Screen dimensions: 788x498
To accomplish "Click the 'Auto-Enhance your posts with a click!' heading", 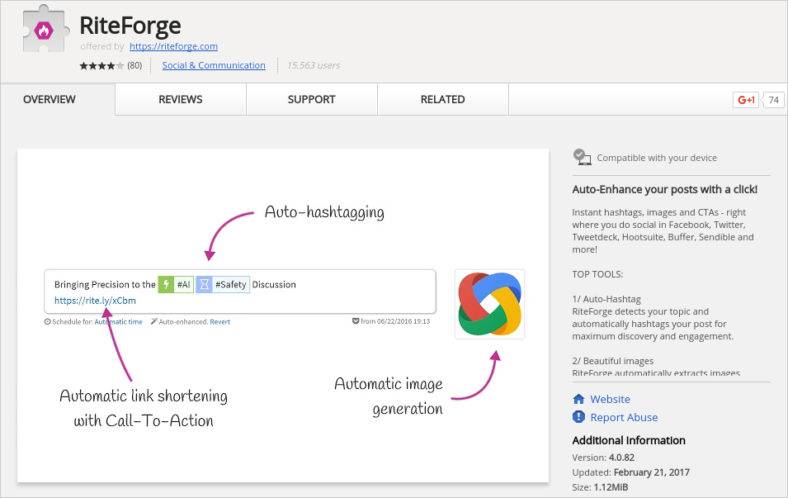I will point(664,189).
